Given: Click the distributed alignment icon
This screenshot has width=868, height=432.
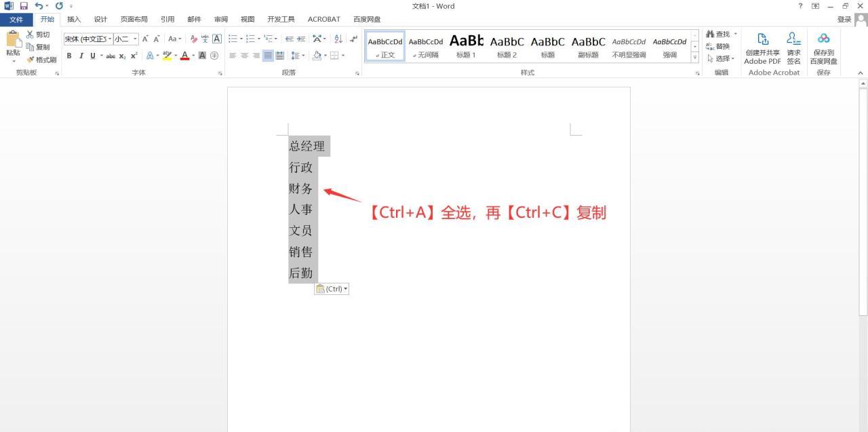Looking at the screenshot, I should click(279, 56).
